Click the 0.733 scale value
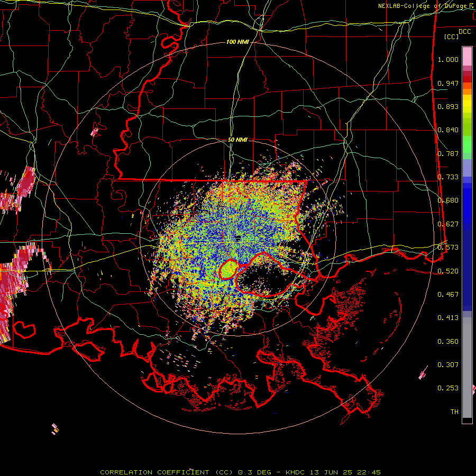 (448, 177)
